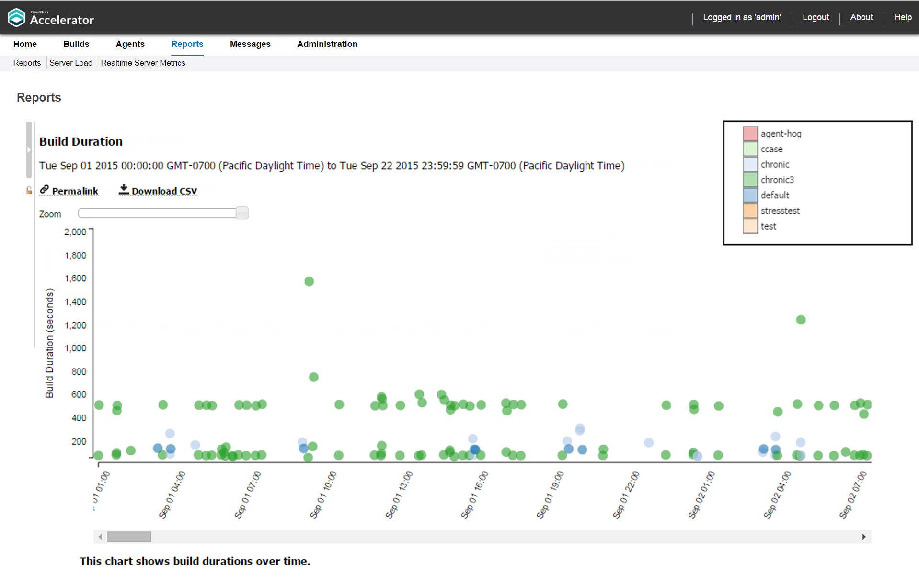Click the chronic3 legend label
The image size is (919, 588).
[x=777, y=180]
